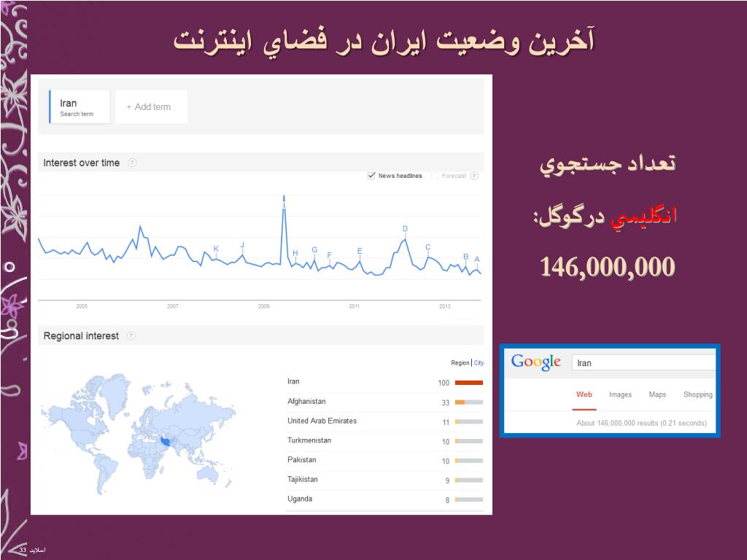This screenshot has width=747, height=560.
Task: Click the interest bar for Uganda
Action: [x=469, y=499]
